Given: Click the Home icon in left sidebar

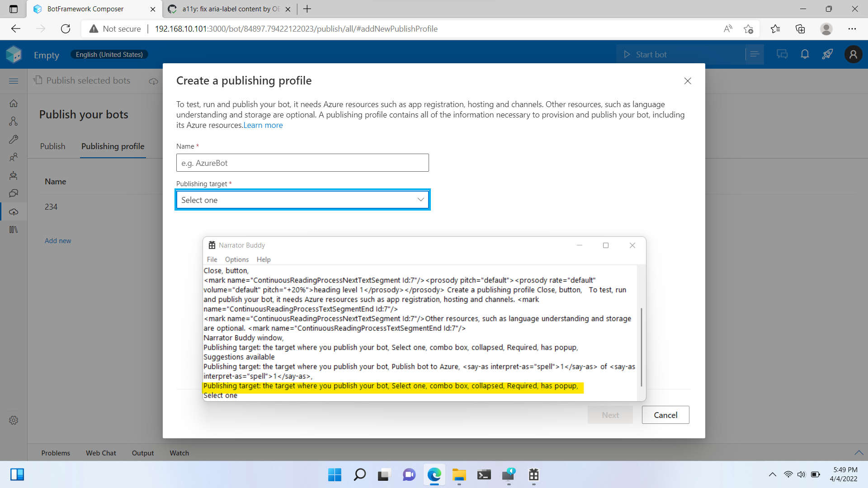Looking at the screenshot, I should pyautogui.click(x=14, y=103).
